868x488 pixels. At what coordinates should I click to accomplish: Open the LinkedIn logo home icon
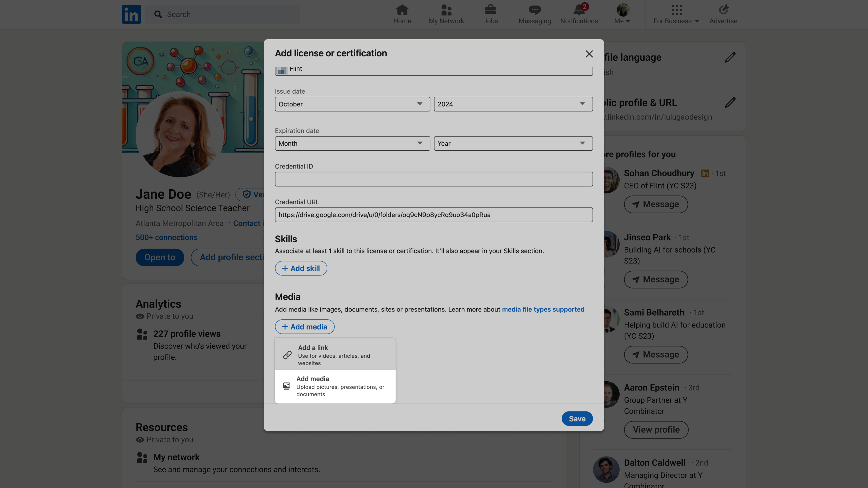coord(131,14)
